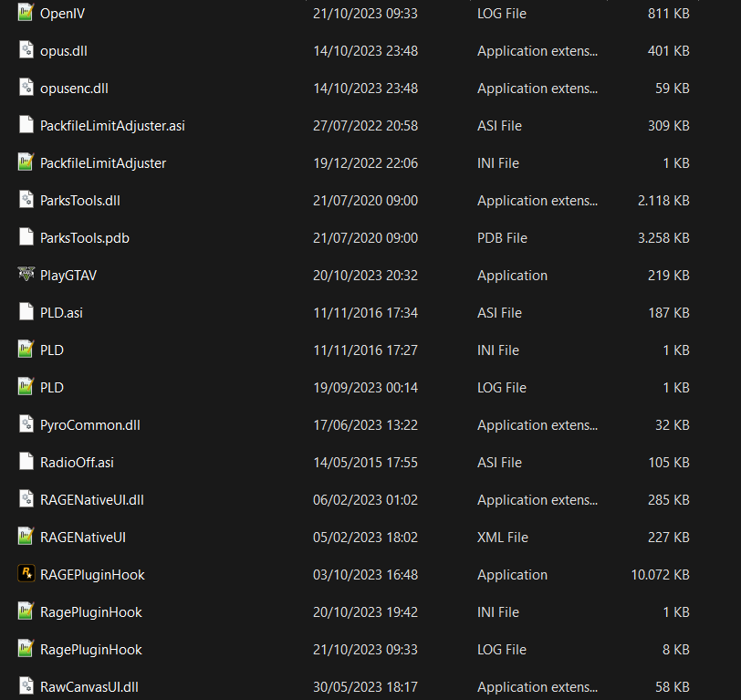Select the RagePluginHook LOG file icon
This screenshot has height=700, width=741.
(26, 649)
